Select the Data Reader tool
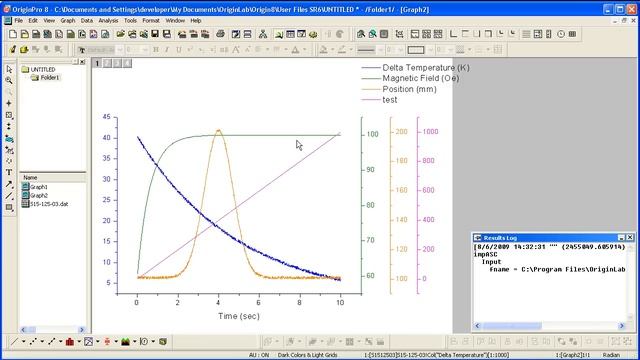The width and height of the screenshot is (640, 360). point(9,115)
